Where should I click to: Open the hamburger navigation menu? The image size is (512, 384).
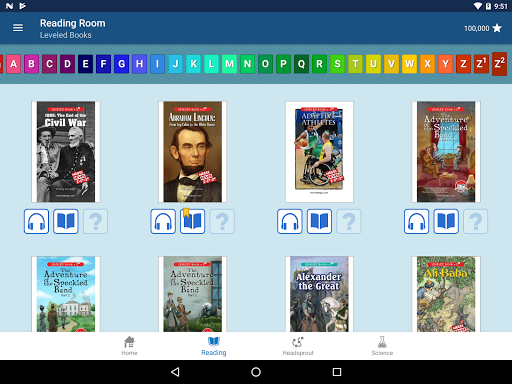pyautogui.click(x=18, y=28)
